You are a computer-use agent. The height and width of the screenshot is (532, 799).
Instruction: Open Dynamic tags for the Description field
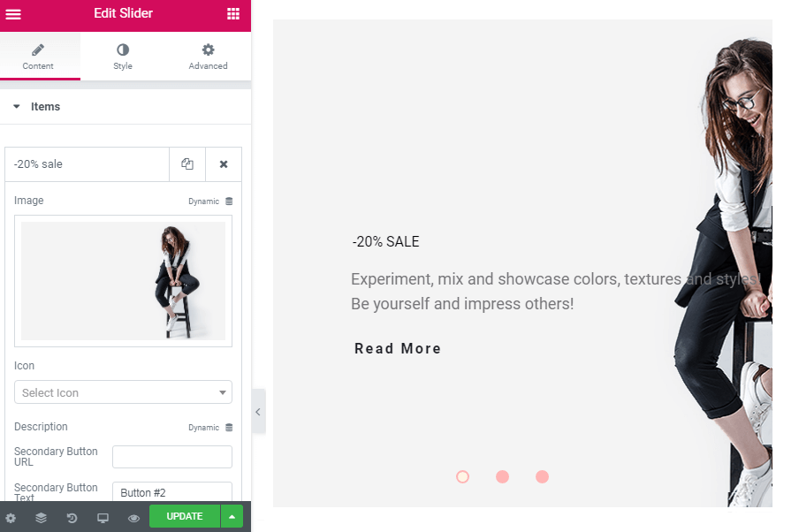tap(210, 428)
